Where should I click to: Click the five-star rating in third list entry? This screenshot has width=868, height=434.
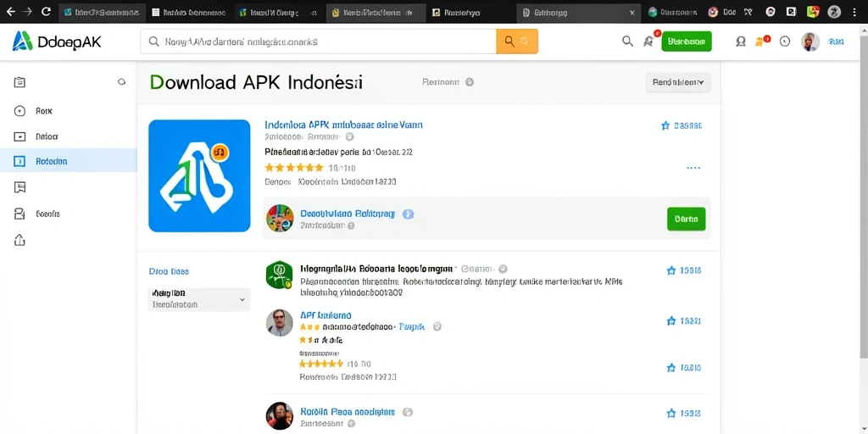(321, 364)
